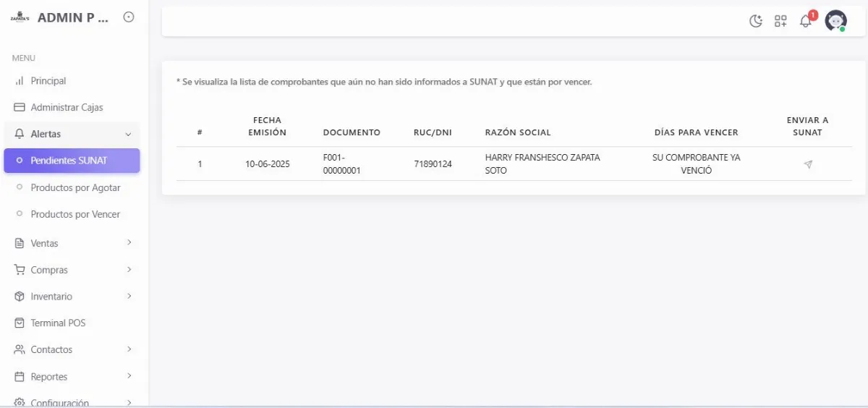Expand the Configuración submenu arrow
Screen dimensions: 868x408
[x=129, y=402]
